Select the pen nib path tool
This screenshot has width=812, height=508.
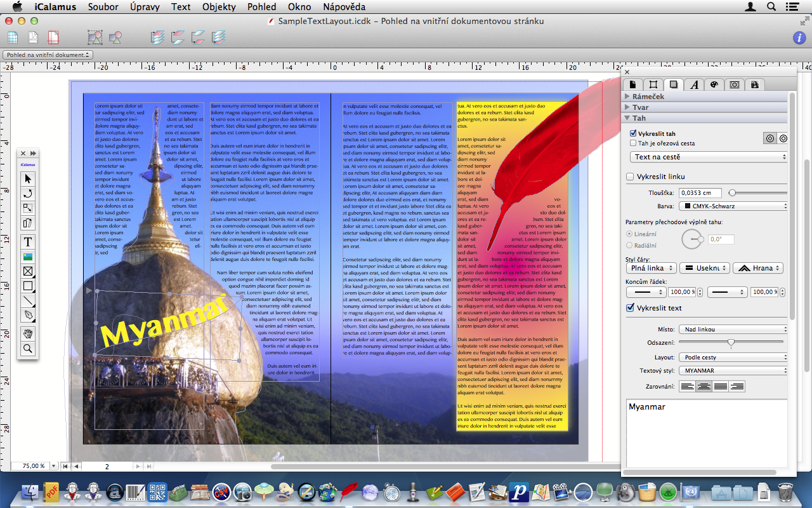click(28, 315)
